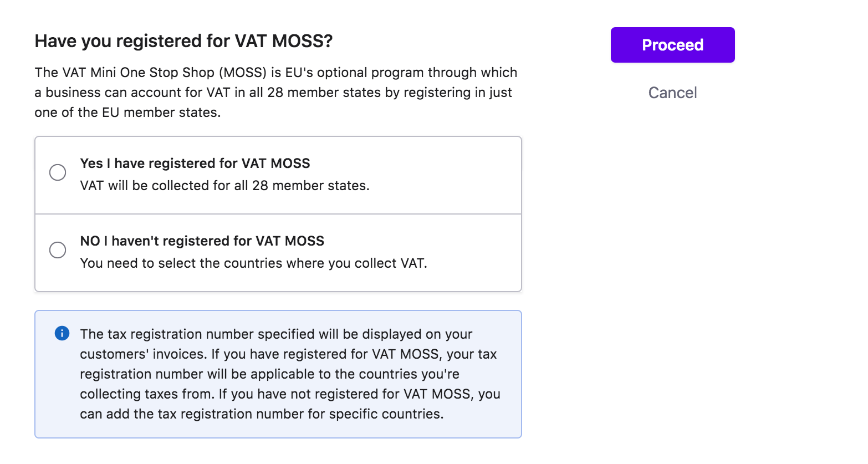Click 'VAT will be collected for all 28 member states'
The width and height of the screenshot is (868, 464).
pos(224,186)
